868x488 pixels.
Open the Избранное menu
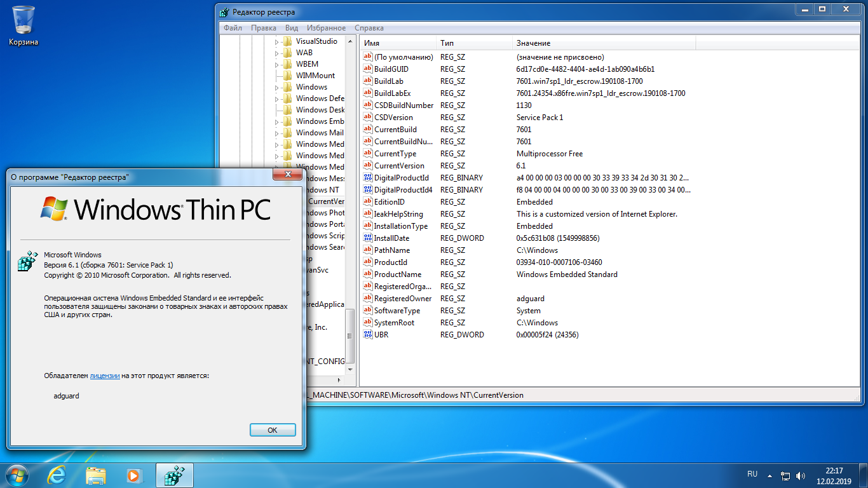326,28
